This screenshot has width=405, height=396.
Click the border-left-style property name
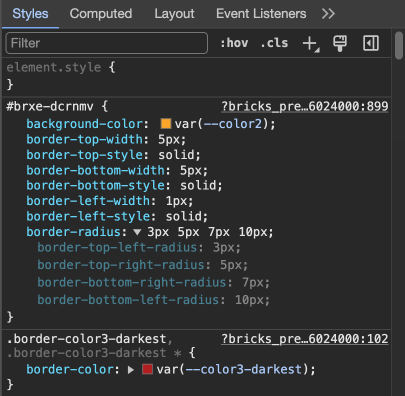click(x=88, y=217)
